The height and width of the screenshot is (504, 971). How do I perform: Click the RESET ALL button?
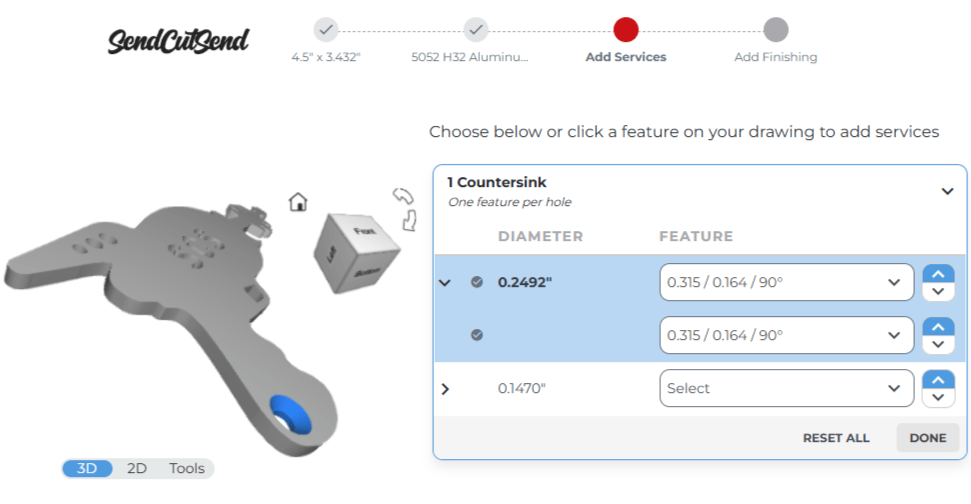tap(836, 438)
